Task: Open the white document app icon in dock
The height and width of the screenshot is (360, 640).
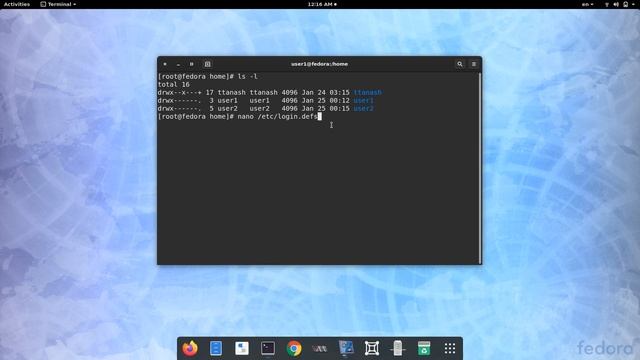Action: [242, 348]
